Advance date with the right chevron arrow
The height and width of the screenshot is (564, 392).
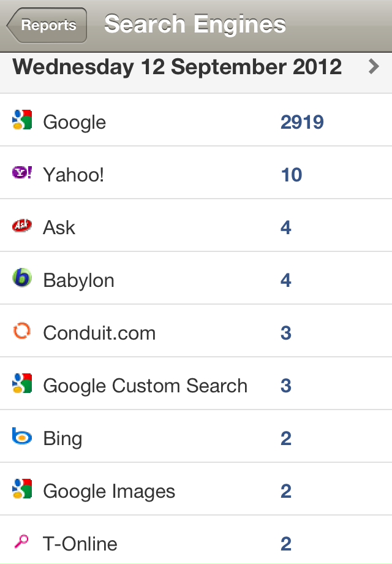coord(374,66)
